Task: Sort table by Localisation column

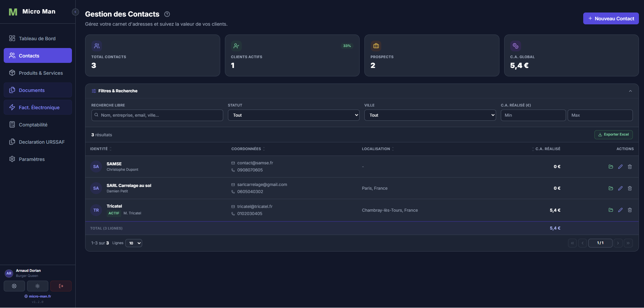Action: [x=378, y=149]
